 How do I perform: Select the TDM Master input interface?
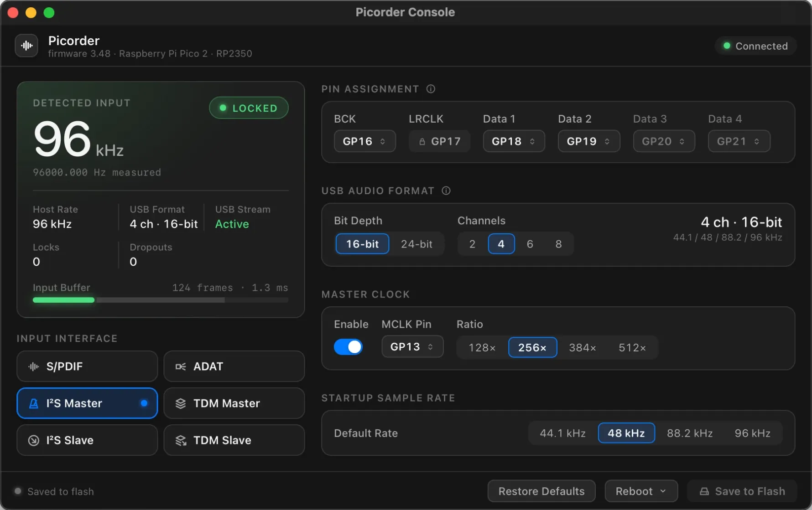[234, 403]
